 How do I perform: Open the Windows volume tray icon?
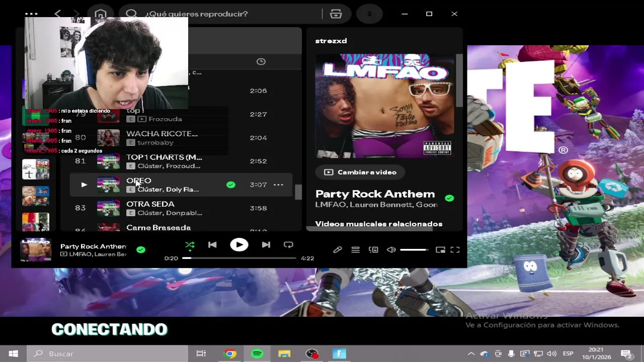[551, 354]
